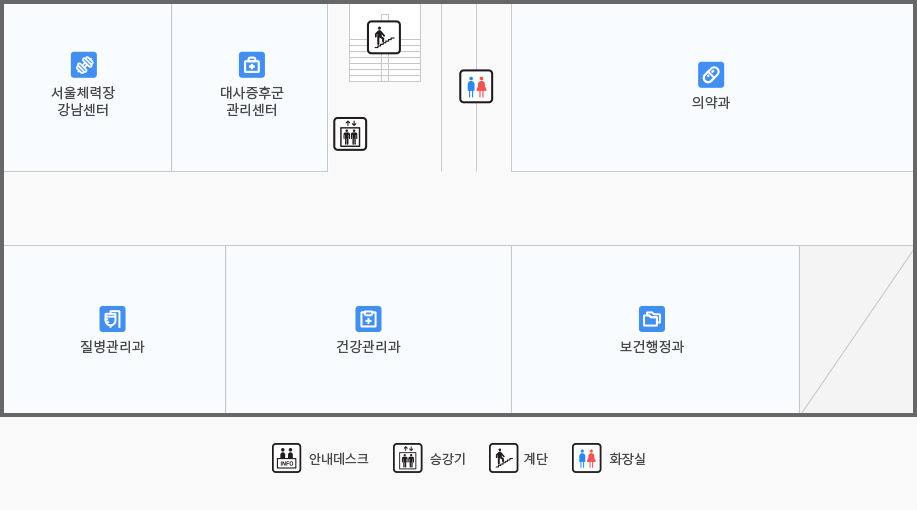Select the pill icon for 의약과
This screenshot has width=917, height=510.
(711, 74)
